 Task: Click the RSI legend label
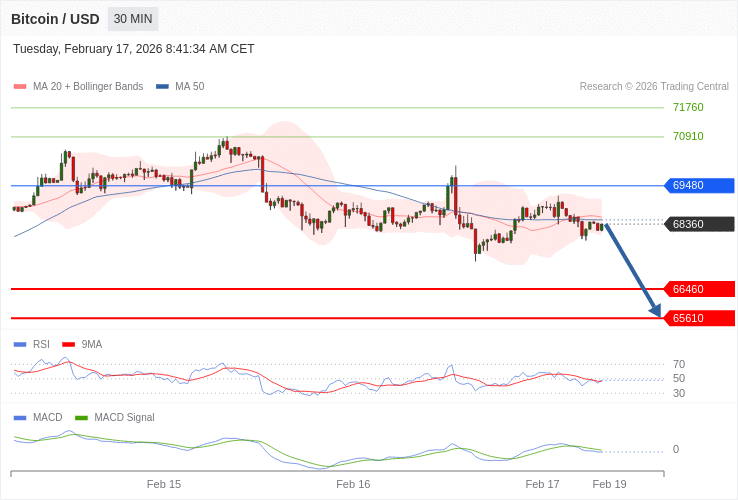41,345
